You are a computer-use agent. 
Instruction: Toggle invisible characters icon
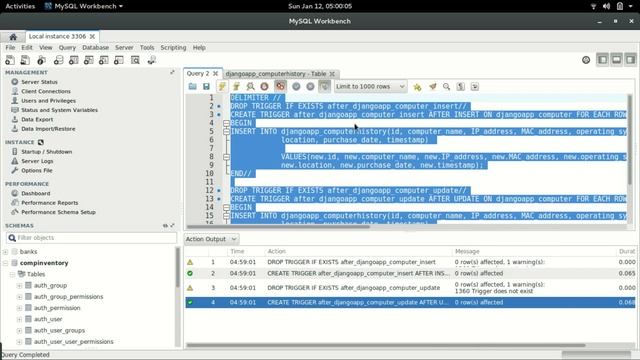click(x=461, y=87)
